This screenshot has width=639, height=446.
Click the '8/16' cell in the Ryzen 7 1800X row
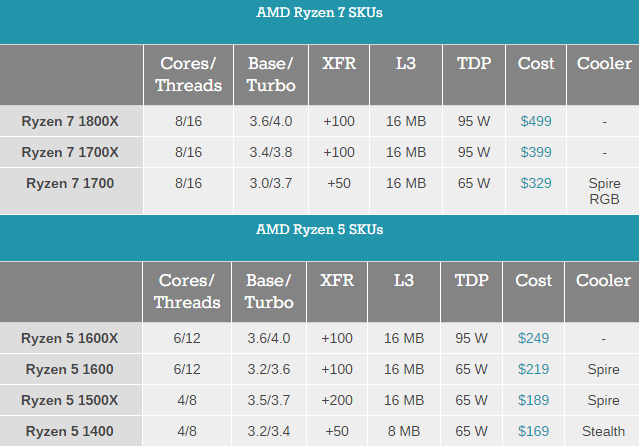[x=188, y=121]
